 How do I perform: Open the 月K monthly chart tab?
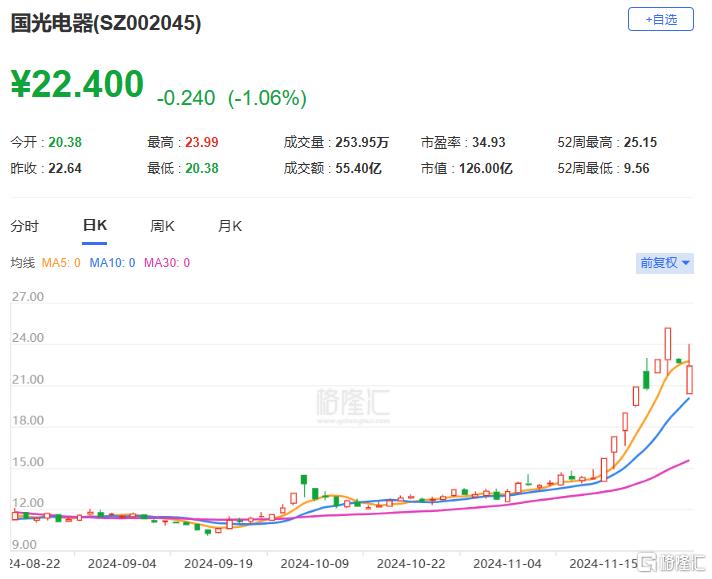(230, 226)
